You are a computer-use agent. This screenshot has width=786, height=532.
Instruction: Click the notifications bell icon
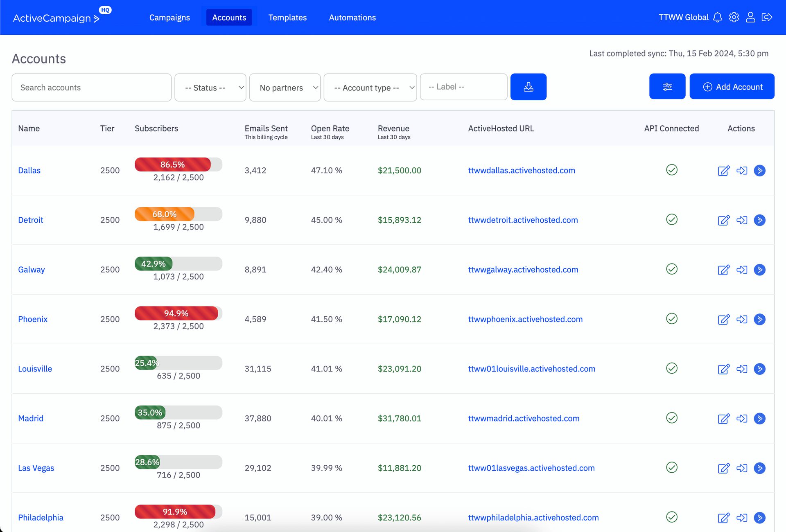tap(718, 17)
